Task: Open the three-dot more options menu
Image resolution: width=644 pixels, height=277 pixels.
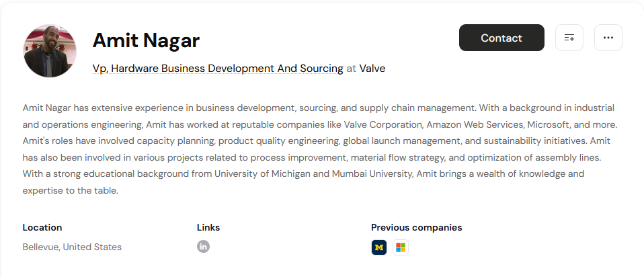Action: point(608,38)
